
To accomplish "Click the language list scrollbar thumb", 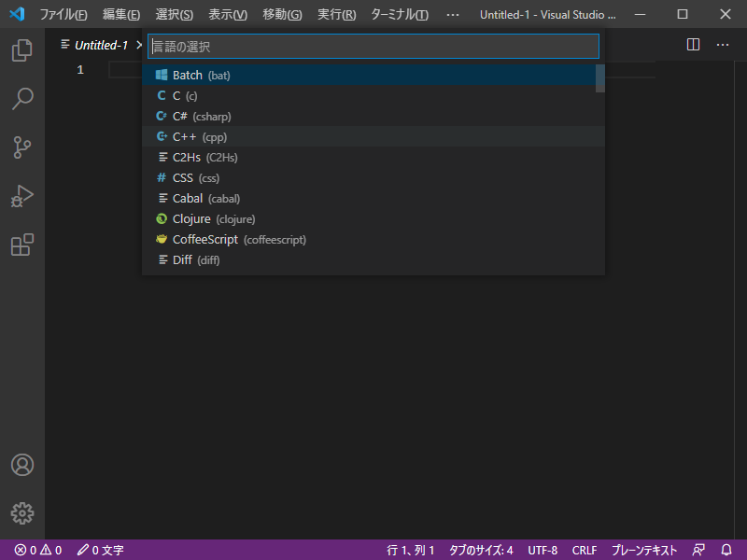I will [x=600, y=78].
